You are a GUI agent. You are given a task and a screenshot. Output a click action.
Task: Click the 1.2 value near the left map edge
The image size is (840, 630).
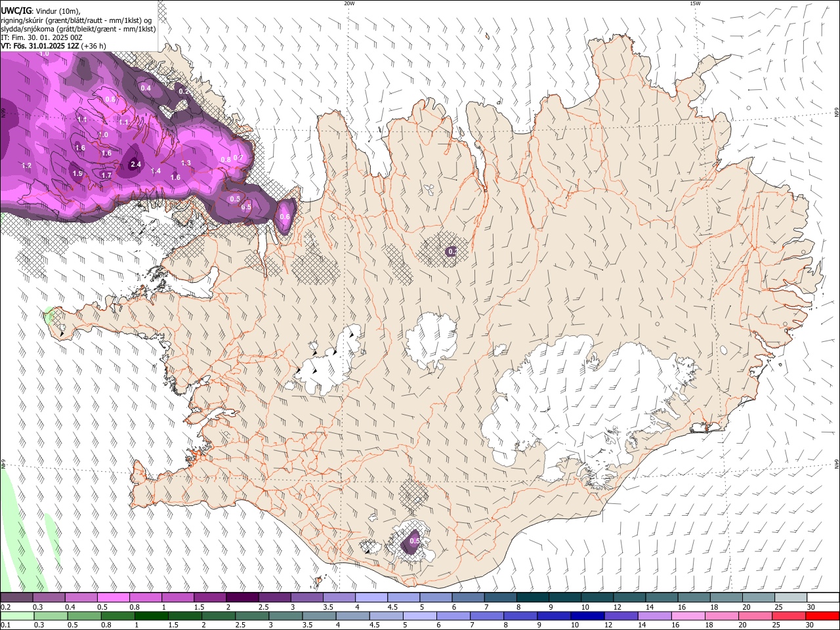(27, 165)
